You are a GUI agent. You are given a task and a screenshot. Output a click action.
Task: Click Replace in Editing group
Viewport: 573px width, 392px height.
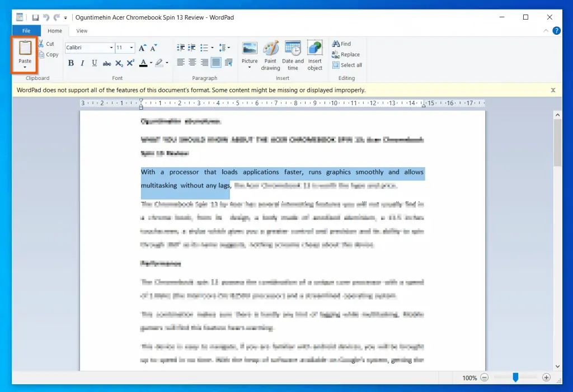click(x=346, y=54)
